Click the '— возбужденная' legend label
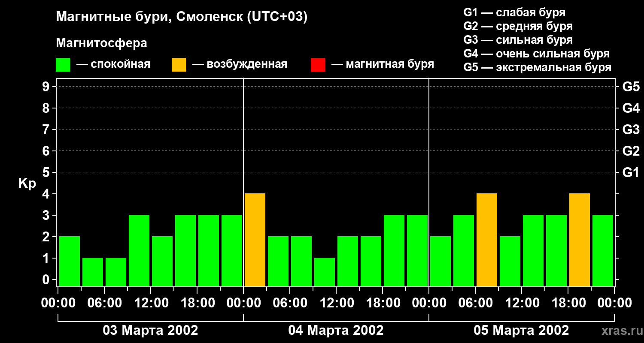This screenshot has height=343, width=644. pos(240,64)
